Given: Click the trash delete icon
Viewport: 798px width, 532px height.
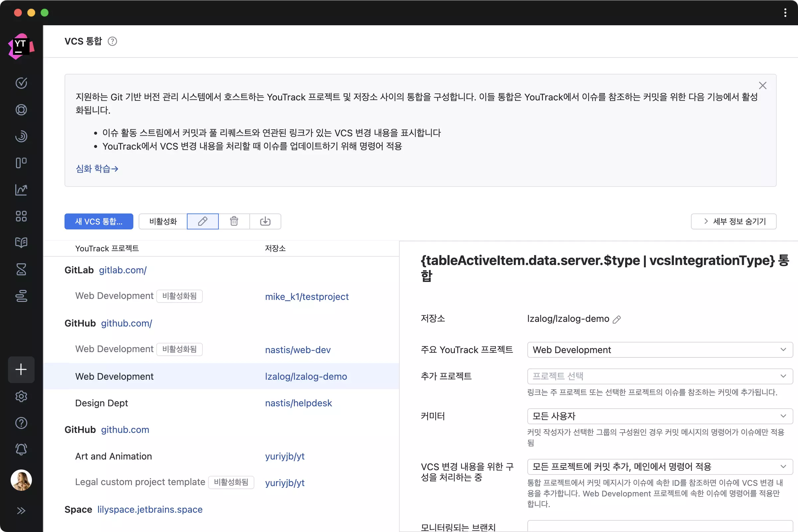Looking at the screenshot, I should click(x=234, y=221).
